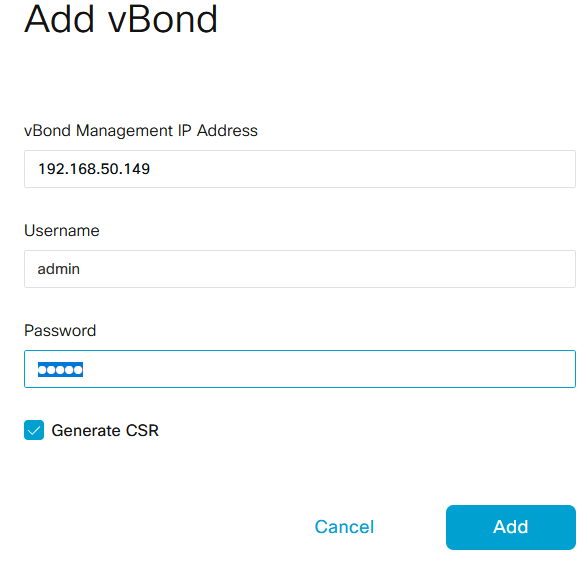The height and width of the screenshot is (565, 588).
Task: Submit the vBond form with Add
Action: pyautogui.click(x=511, y=528)
